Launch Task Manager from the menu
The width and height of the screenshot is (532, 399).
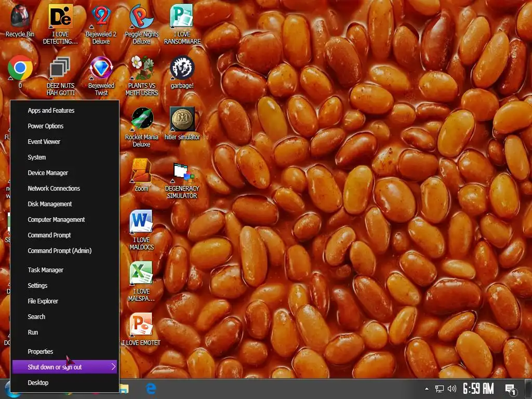pos(65,270)
